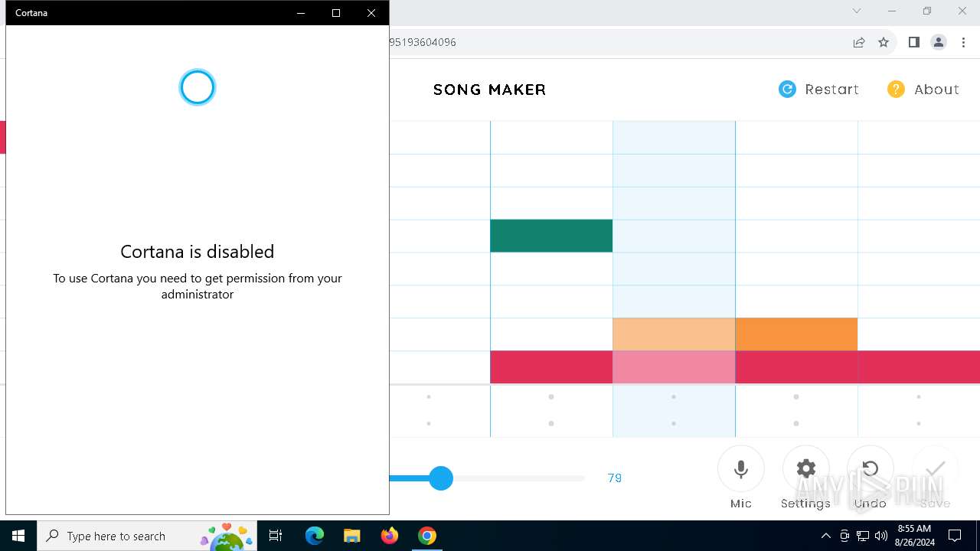980x551 pixels.
Task: Open Song Maker Settings gear
Action: coord(806,469)
